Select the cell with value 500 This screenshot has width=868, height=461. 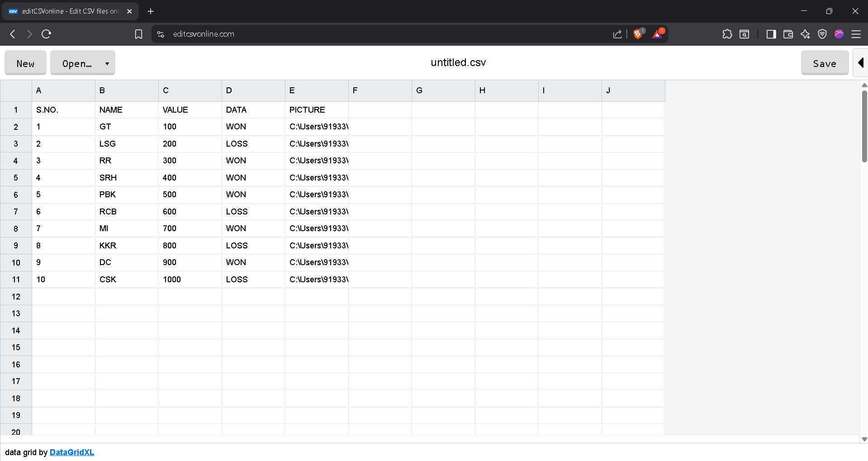pos(190,195)
